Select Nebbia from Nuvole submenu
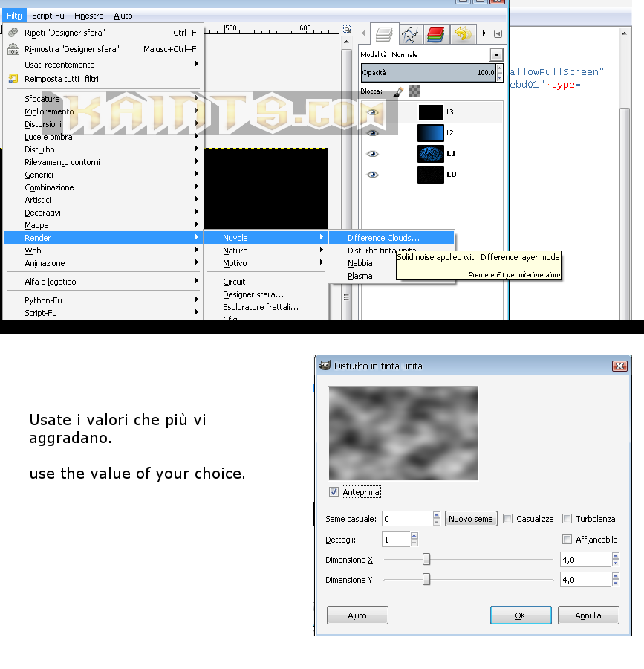This screenshot has width=644, height=669. [x=360, y=263]
